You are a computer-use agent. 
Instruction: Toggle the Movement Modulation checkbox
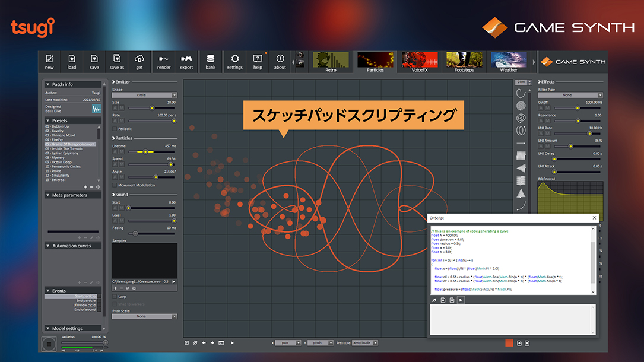pyautogui.click(x=115, y=185)
